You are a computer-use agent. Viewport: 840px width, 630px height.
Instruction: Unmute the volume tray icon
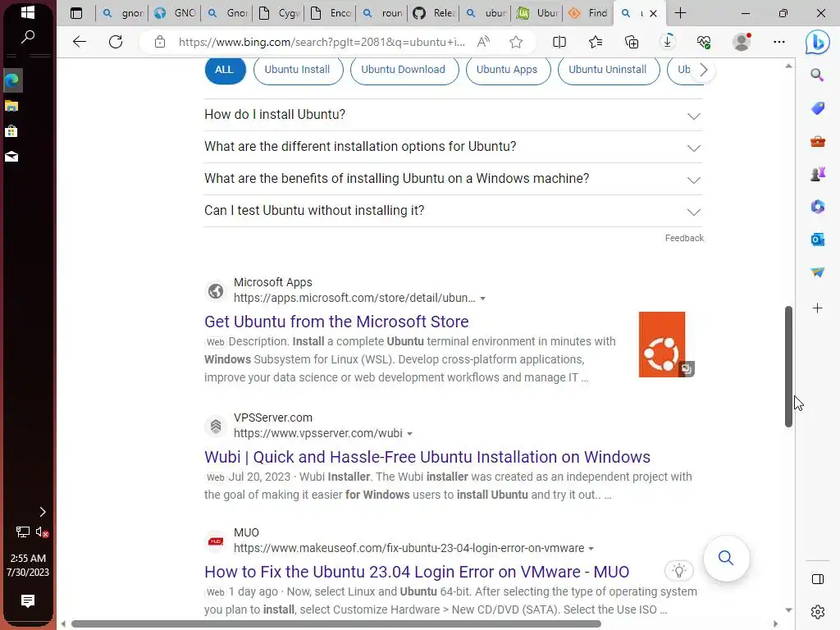[42, 532]
